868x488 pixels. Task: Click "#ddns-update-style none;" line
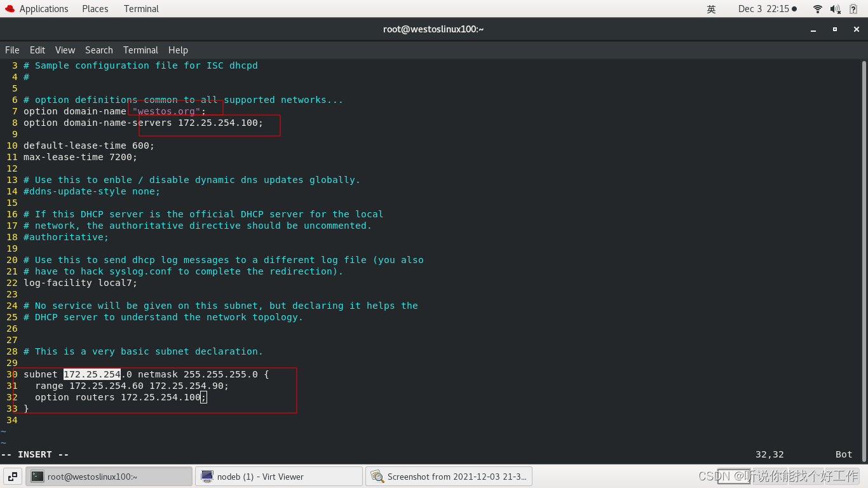click(92, 191)
